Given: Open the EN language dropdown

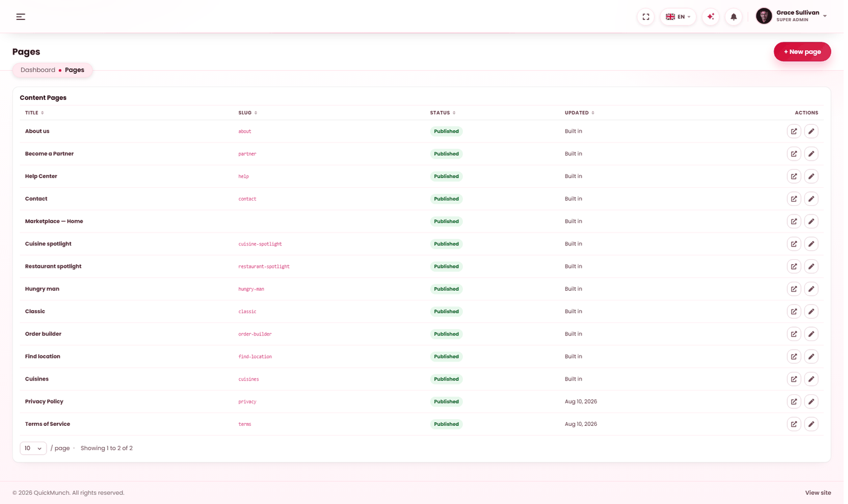Looking at the screenshot, I should [678, 17].
